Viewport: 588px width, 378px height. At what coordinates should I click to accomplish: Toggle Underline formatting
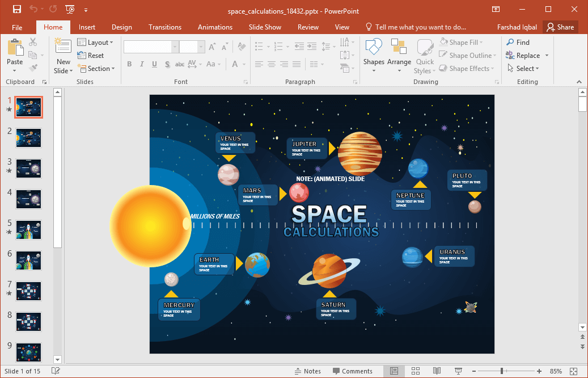point(154,64)
